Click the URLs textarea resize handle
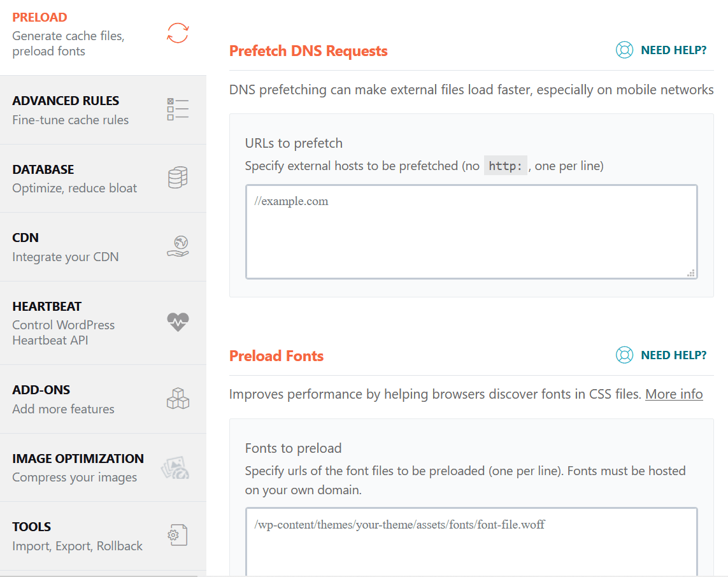Viewport: 728px width, 577px height. (x=690, y=273)
